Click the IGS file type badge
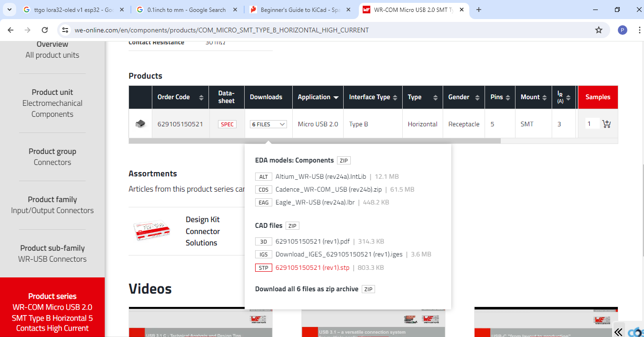Screen dimensions: 644x337 tap(264, 255)
